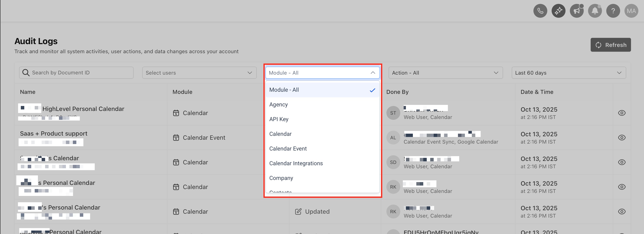The image size is (644, 234).
Task: Open the MA profile avatar
Action: click(631, 11)
